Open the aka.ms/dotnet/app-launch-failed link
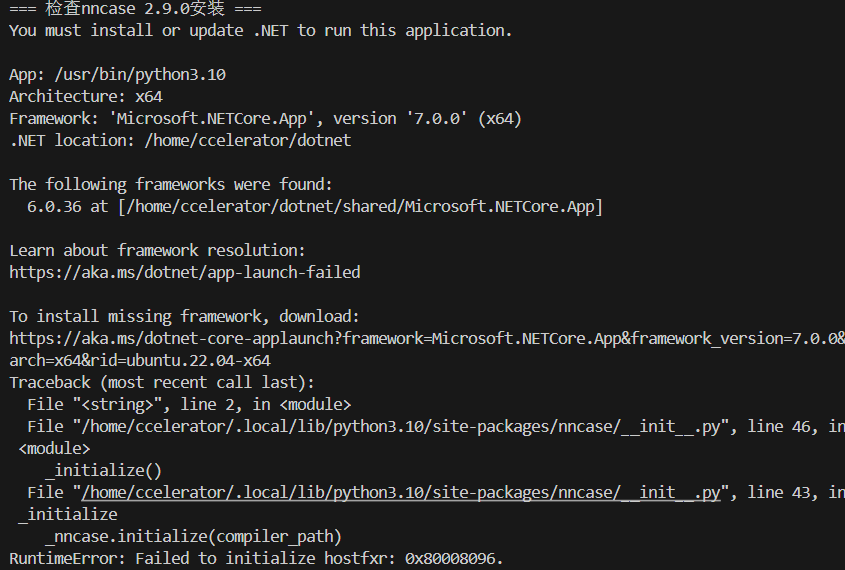Screen dimensions: 845x570 185,272
